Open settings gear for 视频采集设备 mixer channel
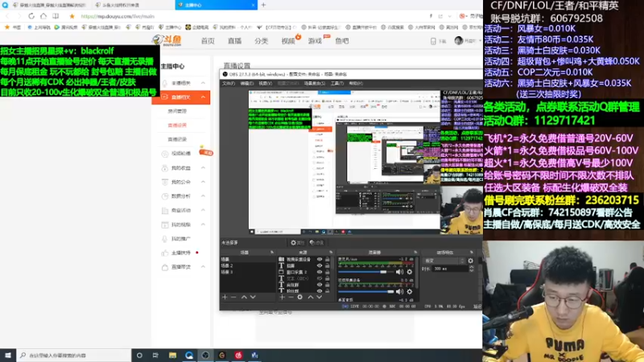Screen dimensions: 644x362 409,291
